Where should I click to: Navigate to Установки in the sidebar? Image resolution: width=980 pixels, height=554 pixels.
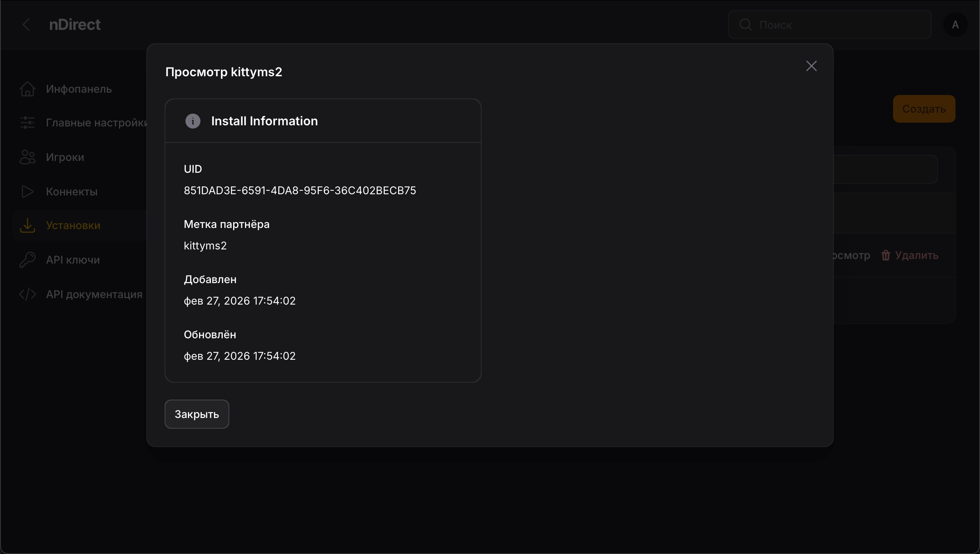click(x=73, y=225)
